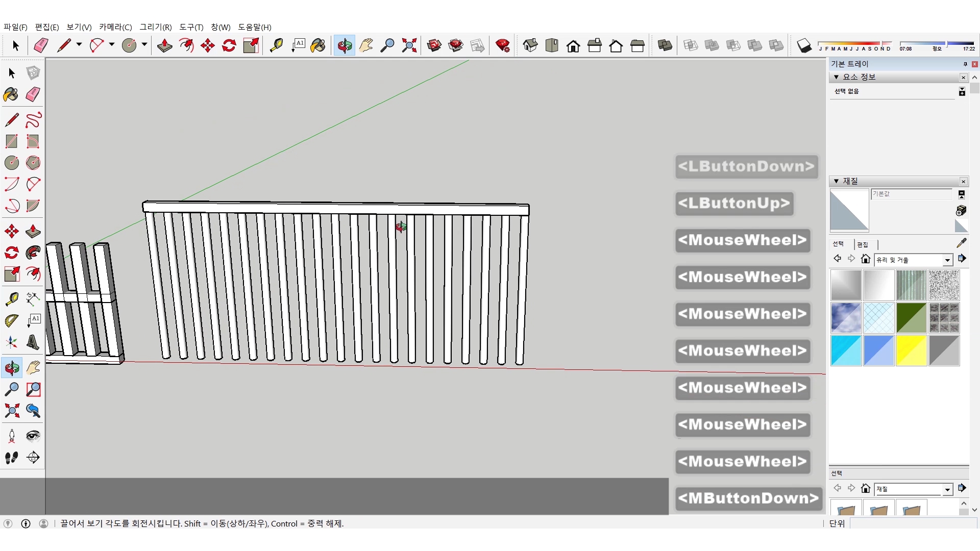Screen dimensions: 980x551
Task: Select the Walk footprints tool
Action: pos(12,458)
